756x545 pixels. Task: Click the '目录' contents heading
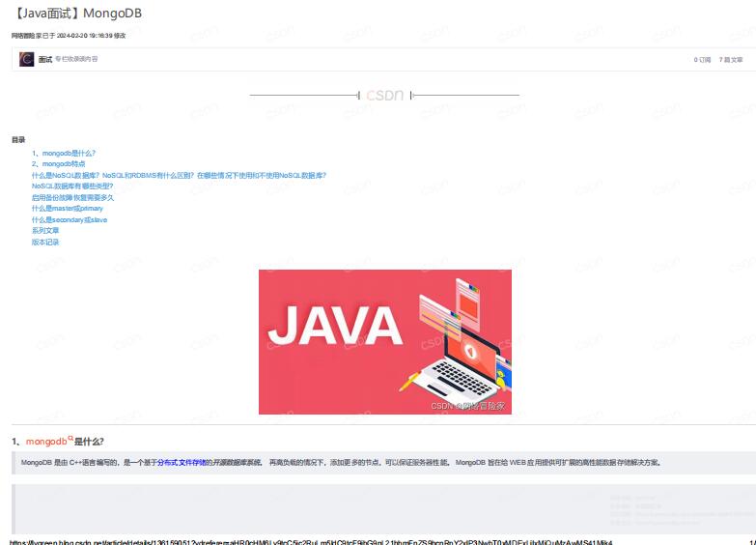(x=18, y=140)
